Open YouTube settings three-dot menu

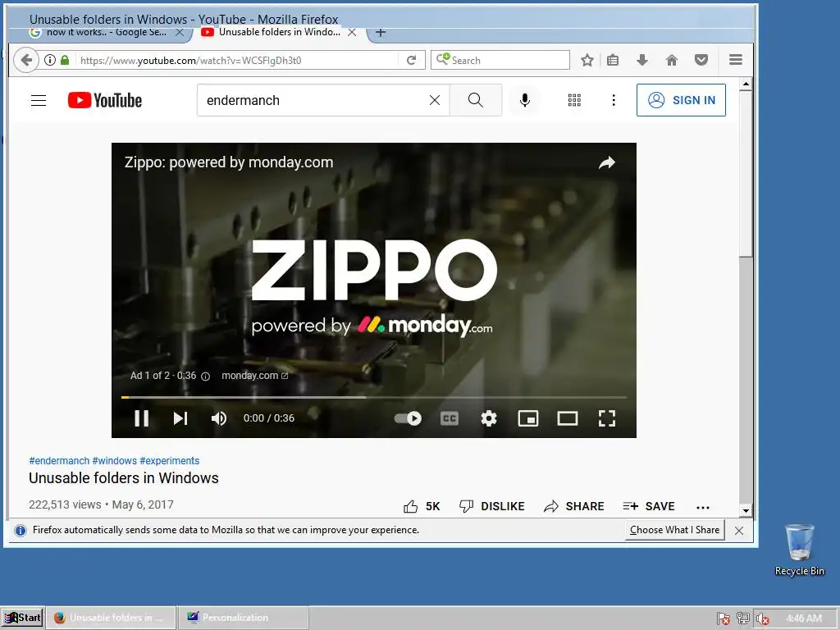[614, 100]
